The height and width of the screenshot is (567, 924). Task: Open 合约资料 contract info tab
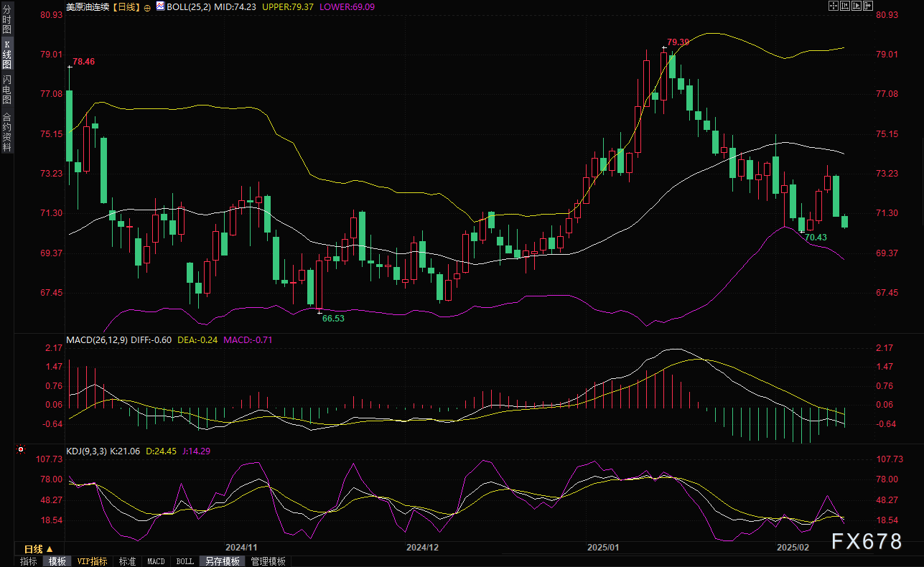[6, 131]
